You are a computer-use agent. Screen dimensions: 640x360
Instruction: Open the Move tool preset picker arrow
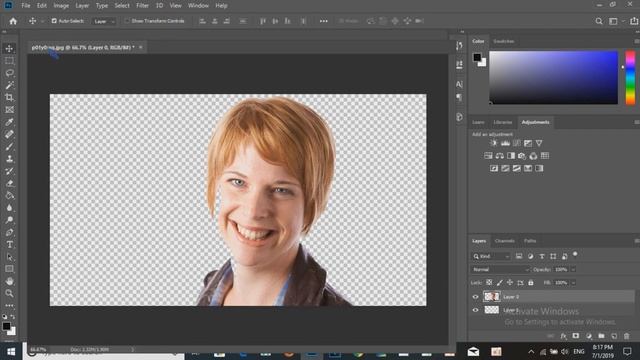point(42,21)
